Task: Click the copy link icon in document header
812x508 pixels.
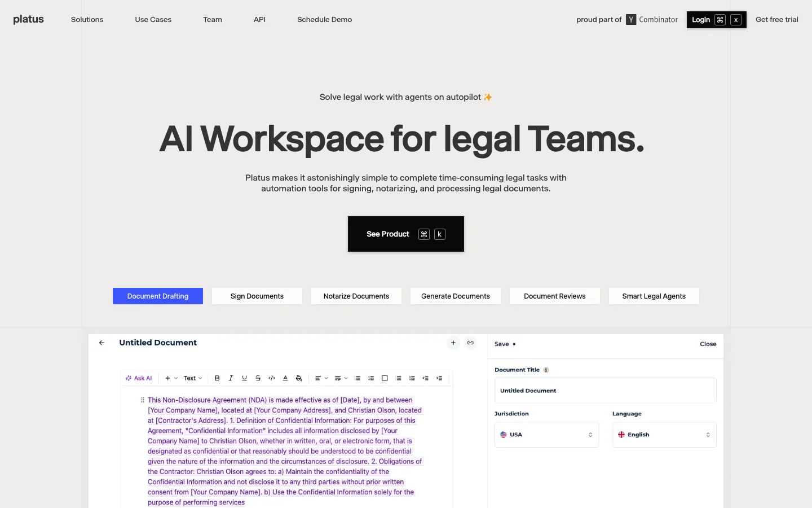Action: pyautogui.click(x=470, y=343)
